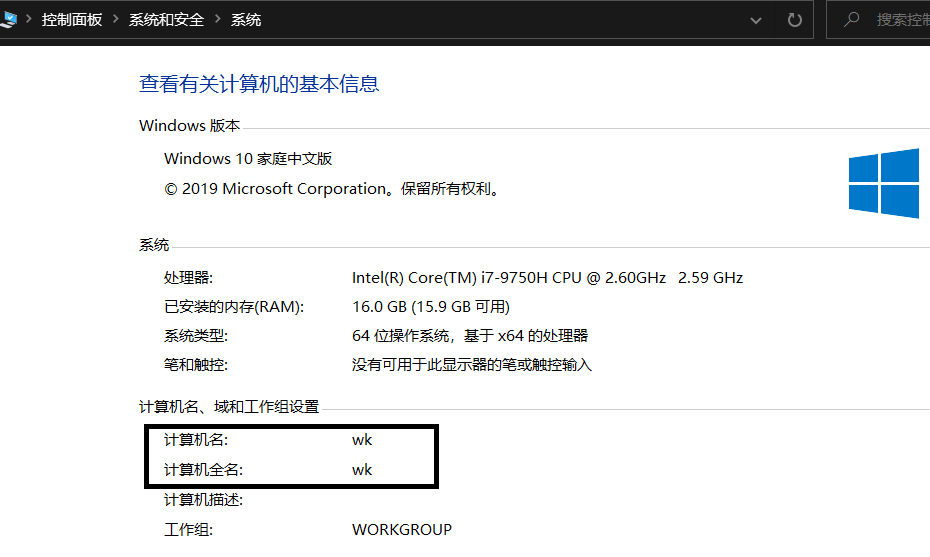Click the system type value 64 位操作系统

pos(470,336)
